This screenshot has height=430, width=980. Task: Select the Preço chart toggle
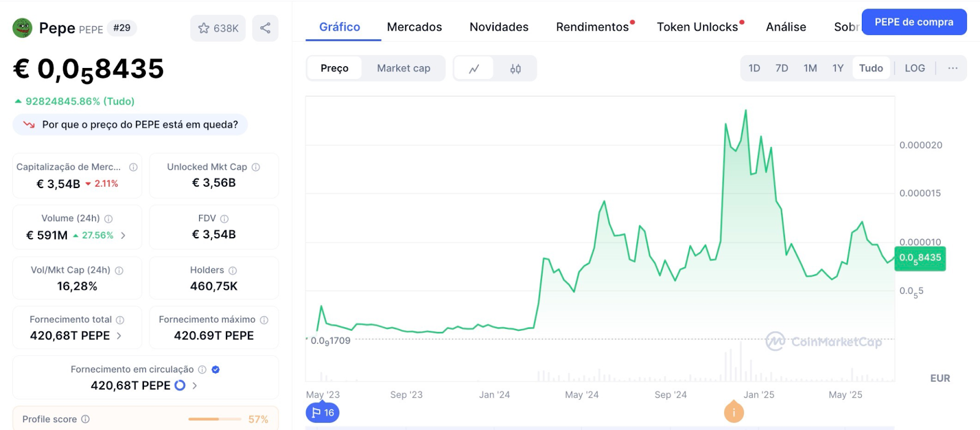(x=334, y=68)
